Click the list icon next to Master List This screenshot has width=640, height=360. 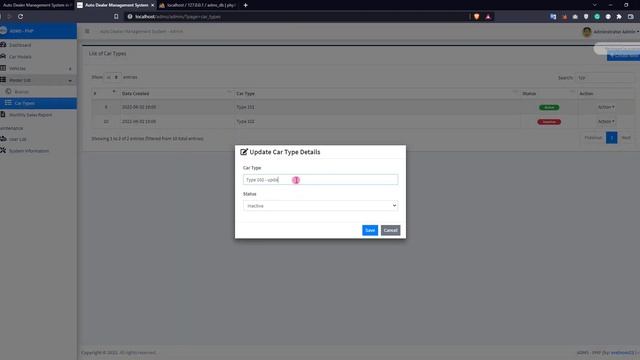click(3, 80)
